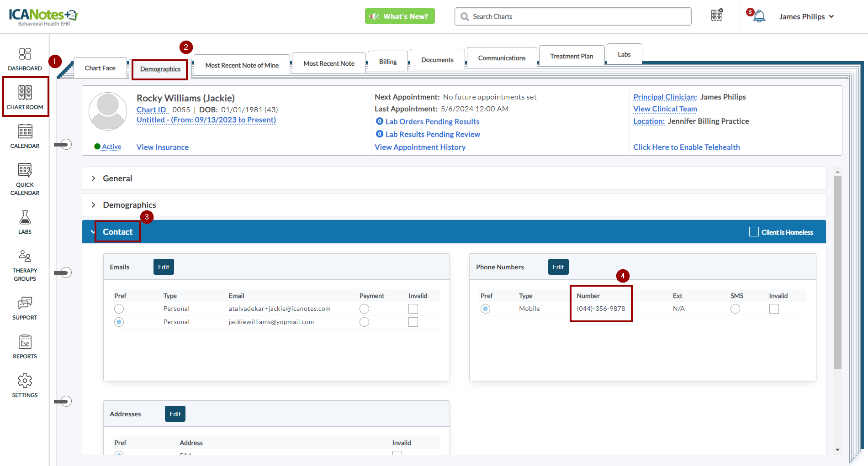868x466 pixels.
Task: Click the Search Charts input field
Action: coord(573,16)
